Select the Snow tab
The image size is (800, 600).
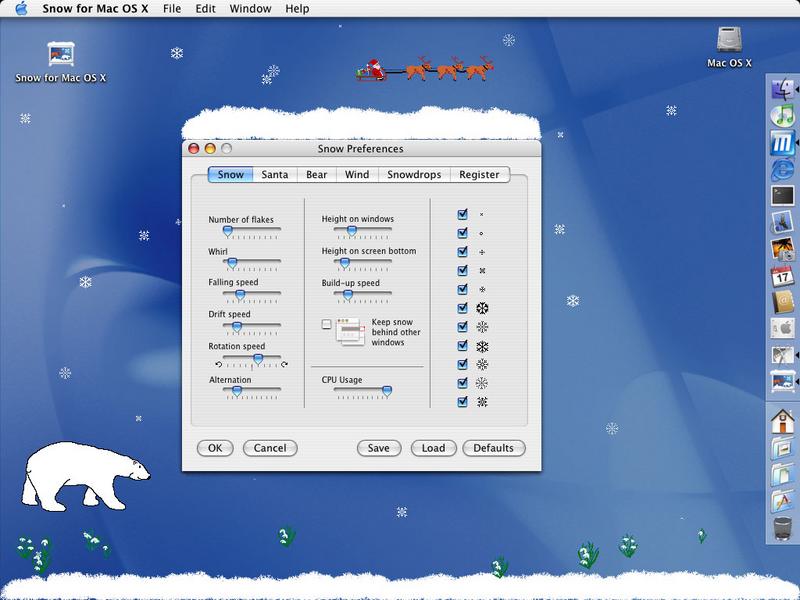(x=230, y=174)
